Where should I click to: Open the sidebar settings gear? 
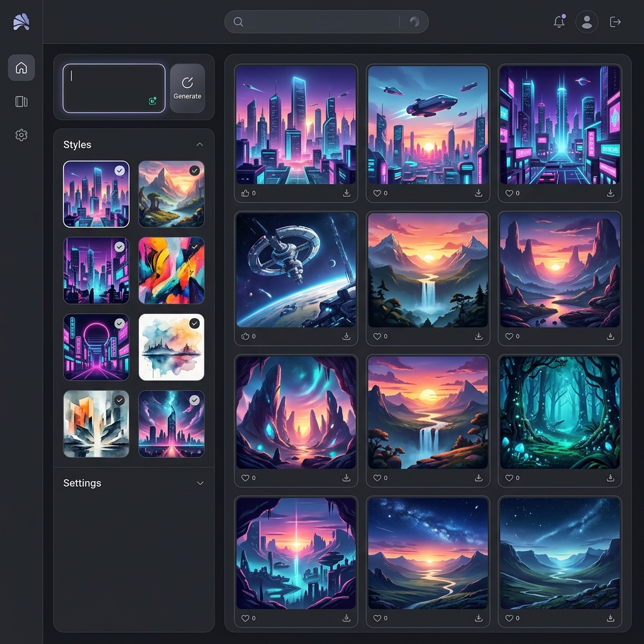(21, 135)
